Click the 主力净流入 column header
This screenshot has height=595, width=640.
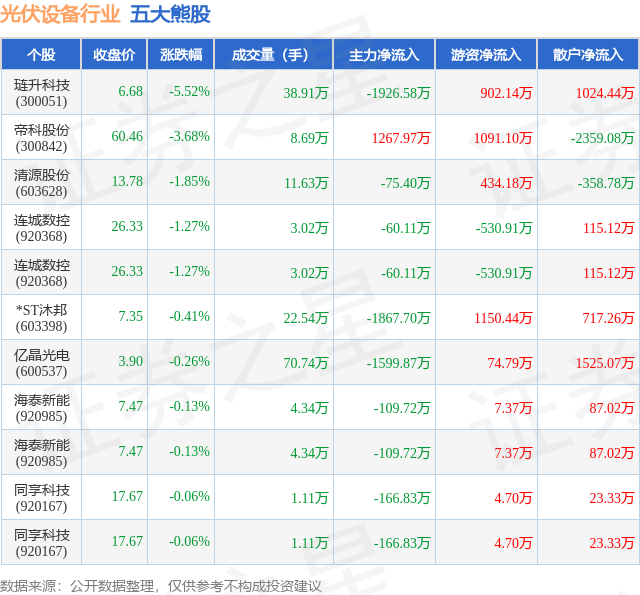pos(384,55)
